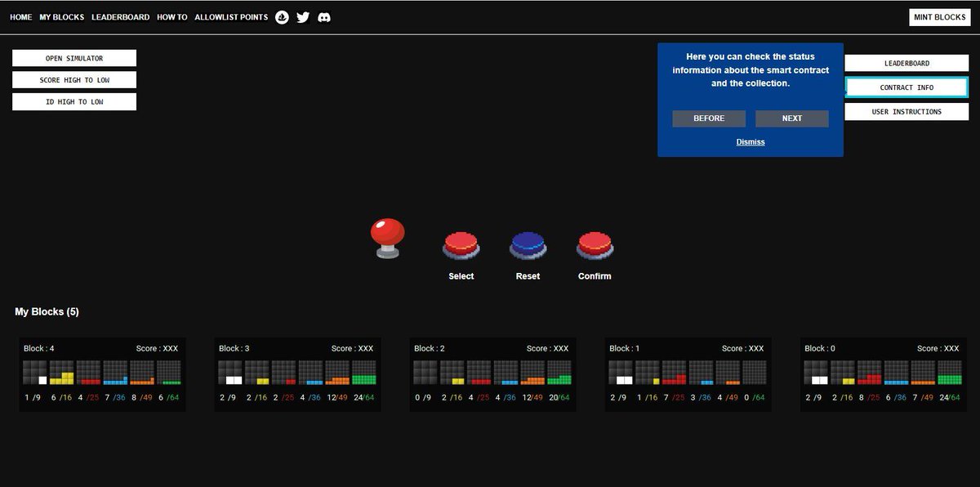Click the LEADERBOARD side button
The image size is (980, 487).
point(907,63)
